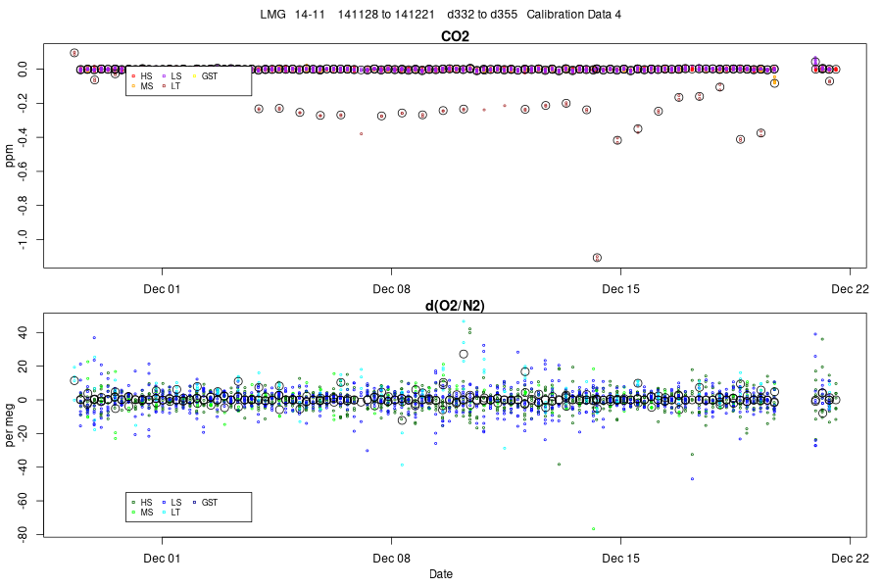Viewport: 882px width, 588px height.
Task: Click the MS legend entry in d(O2/N2) plot
Action: [x=142, y=512]
